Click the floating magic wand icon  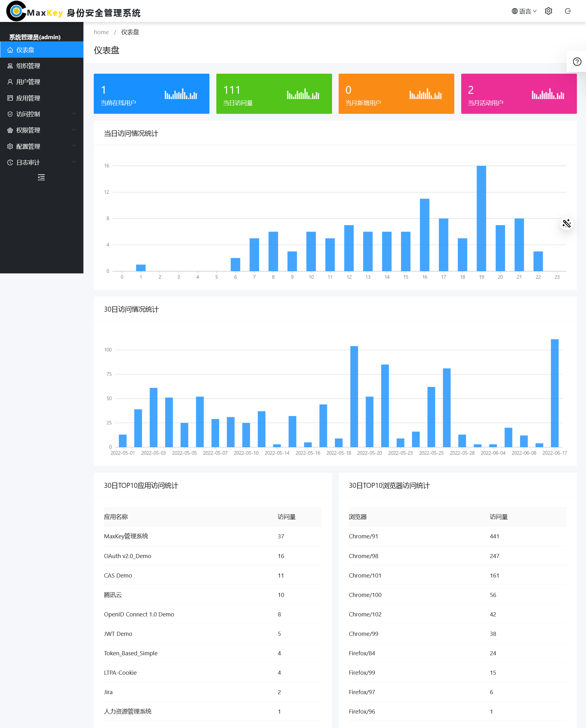click(x=566, y=224)
